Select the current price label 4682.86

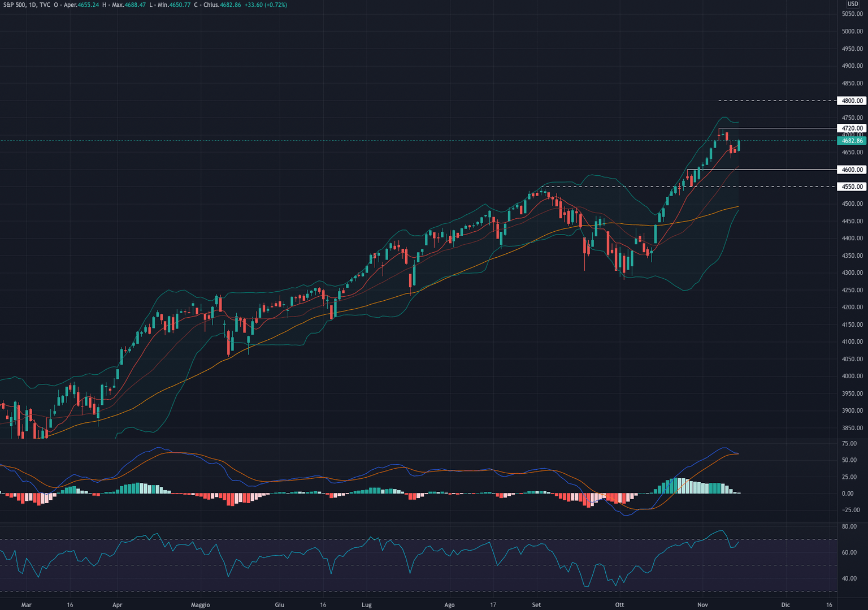point(850,142)
